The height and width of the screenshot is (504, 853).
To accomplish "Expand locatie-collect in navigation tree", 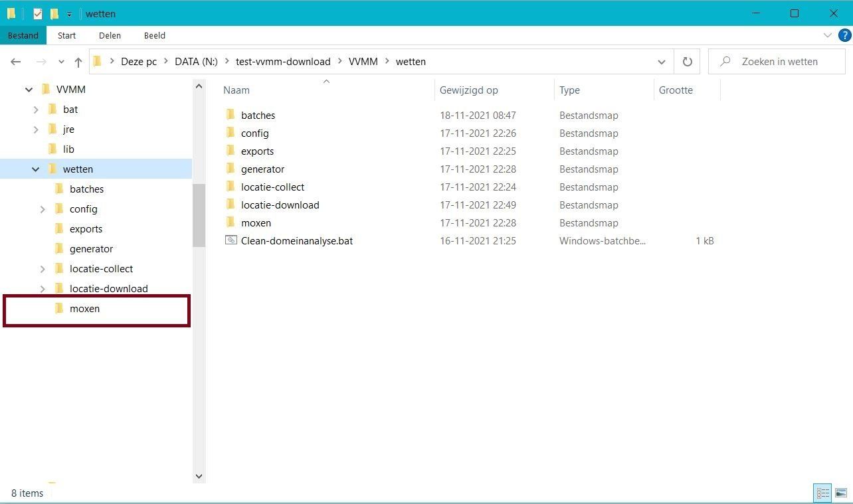I will [43, 269].
